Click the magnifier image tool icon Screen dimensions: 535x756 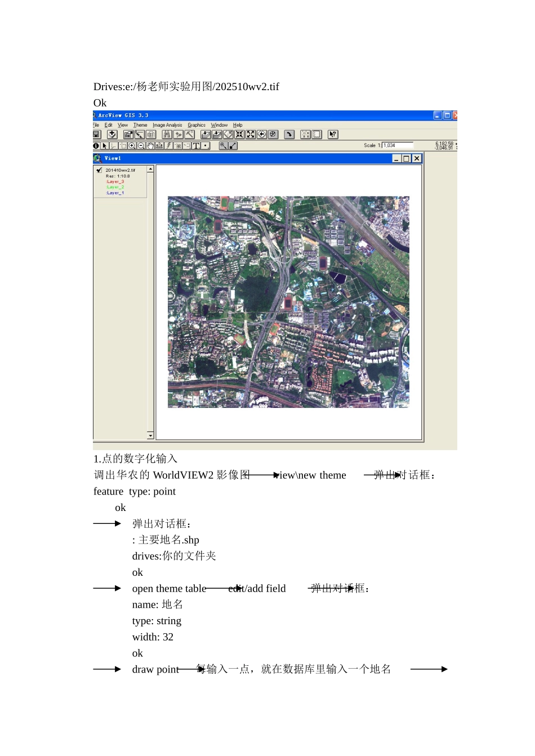point(223,145)
